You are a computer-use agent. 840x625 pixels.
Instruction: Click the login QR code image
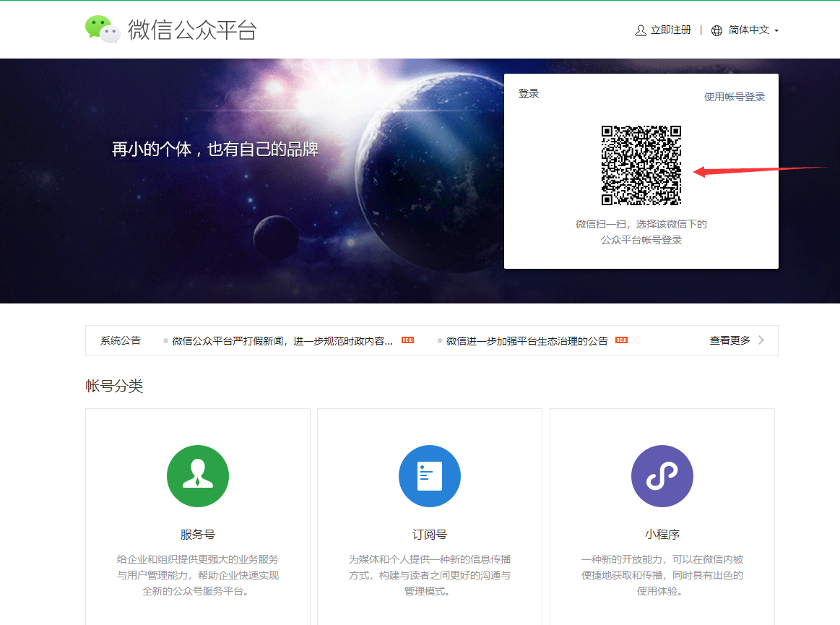[641, 165]
